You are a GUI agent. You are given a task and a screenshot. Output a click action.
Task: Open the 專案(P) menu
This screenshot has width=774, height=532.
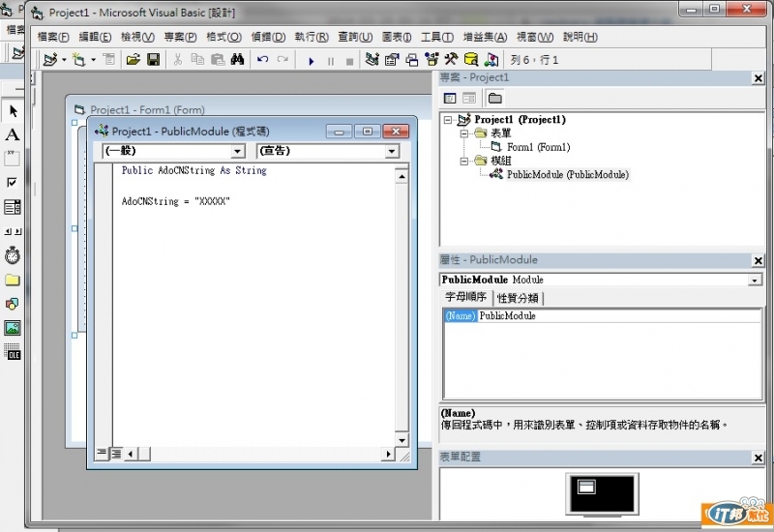[x=180, y=37]
